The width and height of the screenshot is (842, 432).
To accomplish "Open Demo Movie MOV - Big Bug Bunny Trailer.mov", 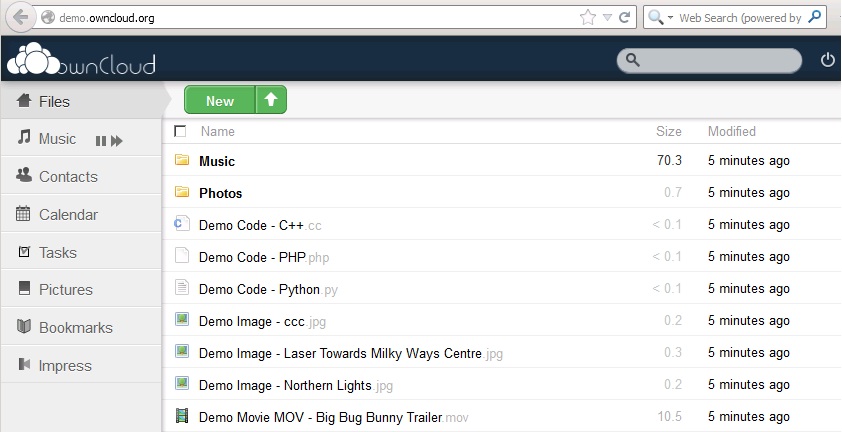I will 333,417.
